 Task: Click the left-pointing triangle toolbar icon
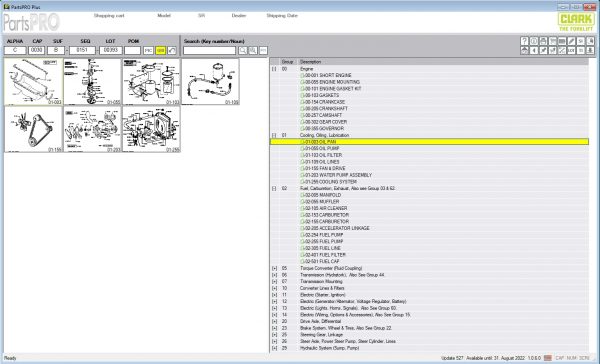[x=534, y=50]
